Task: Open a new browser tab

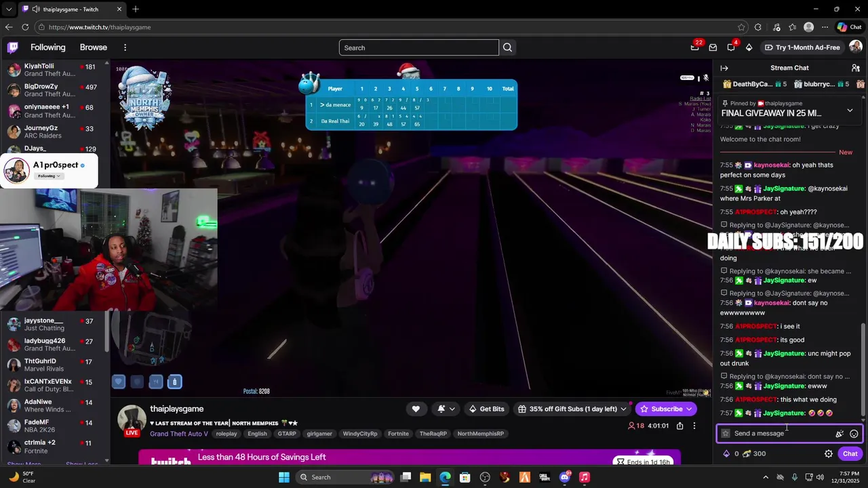Action: pos(136,9)
